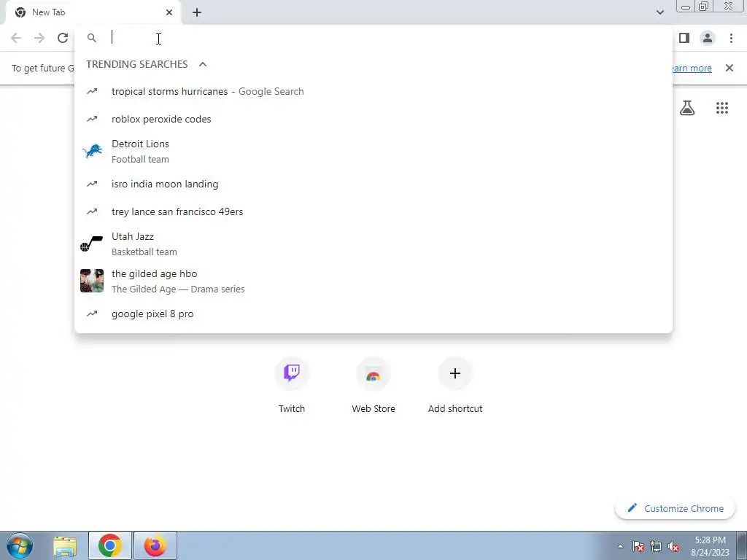747x560 pixels.
Task: Click trending arrow beside 'google pixel 8 pro'
Action: (x=92, y=314)
